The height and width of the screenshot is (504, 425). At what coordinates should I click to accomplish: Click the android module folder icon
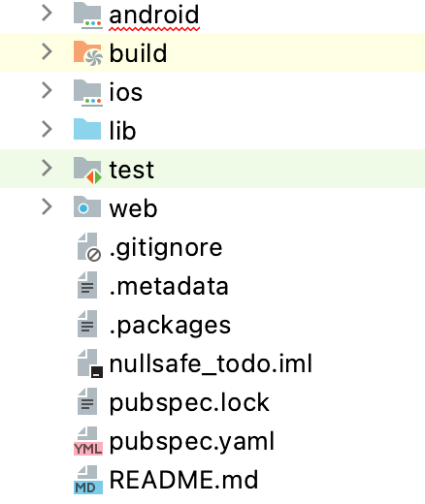coord(88,16)
